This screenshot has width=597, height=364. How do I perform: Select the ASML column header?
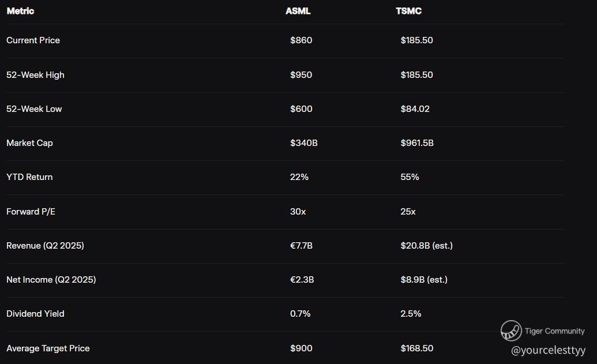(298, 11)
